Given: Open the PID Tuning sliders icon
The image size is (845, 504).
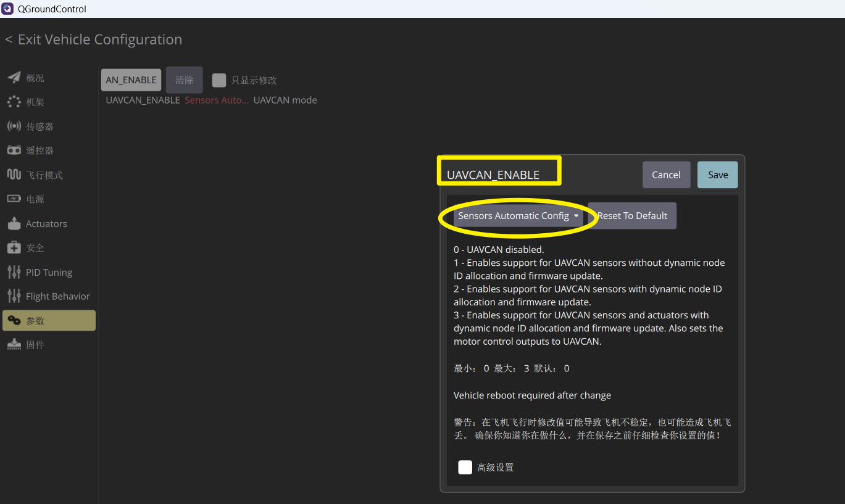Looking at the screenshot, I should 14,272.
